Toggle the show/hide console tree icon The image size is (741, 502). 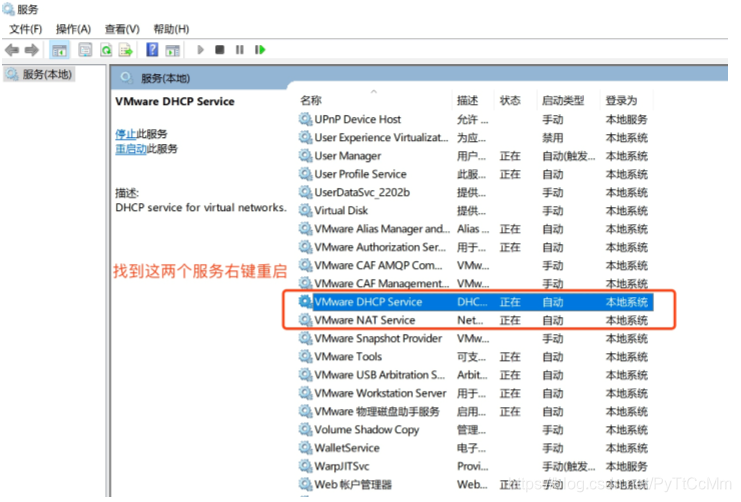pyautogui.click(x=60, y=50)
